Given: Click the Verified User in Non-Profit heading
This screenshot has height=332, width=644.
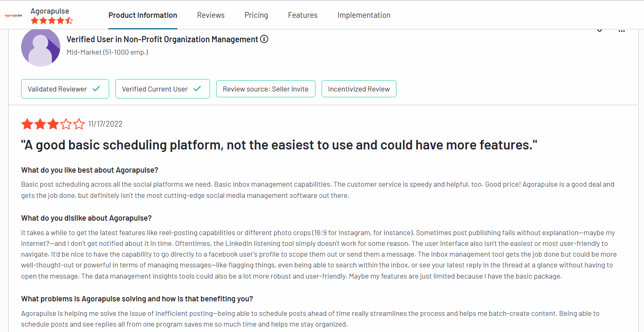Looking at the screenshot, I should (x=162, y=39).
